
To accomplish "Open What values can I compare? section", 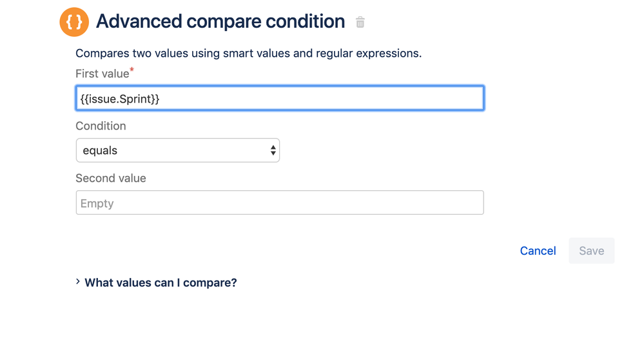I will tap(161, 282).
